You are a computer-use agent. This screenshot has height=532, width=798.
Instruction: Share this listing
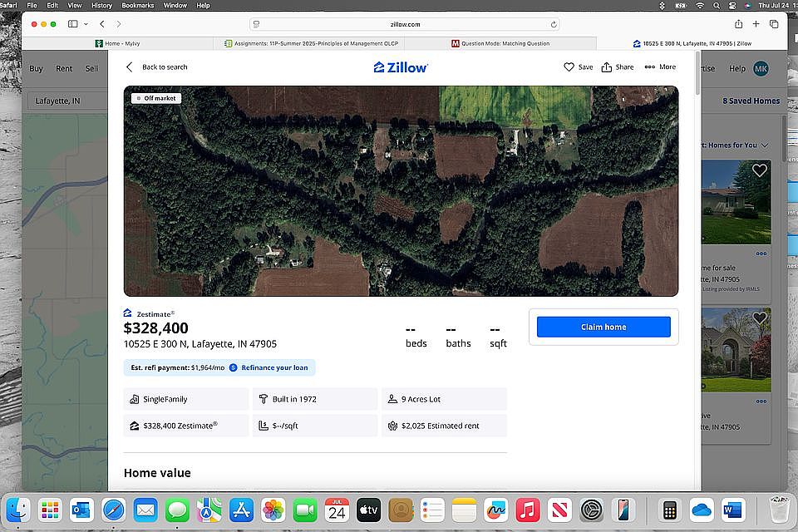pyautogui.click(x=618, y=67)
